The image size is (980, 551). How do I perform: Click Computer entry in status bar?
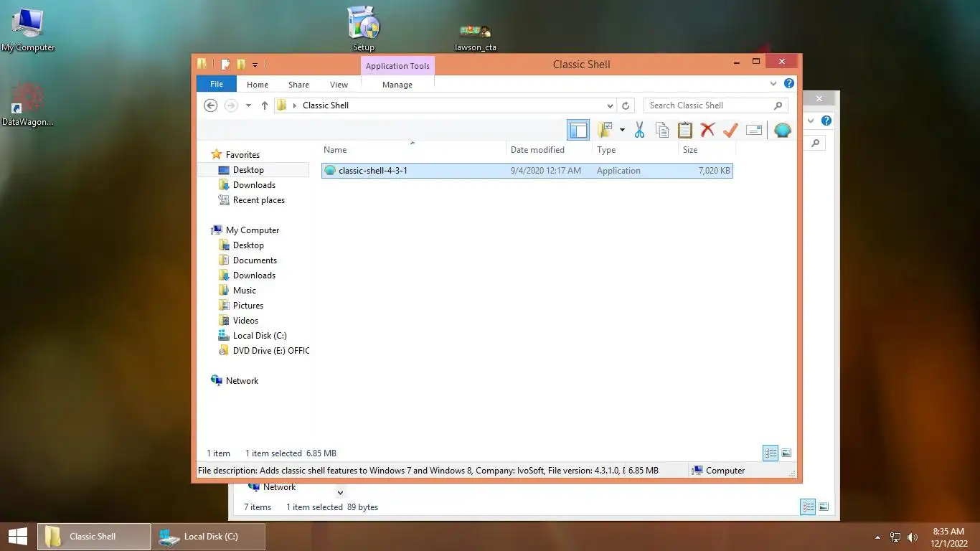point(718,471)
